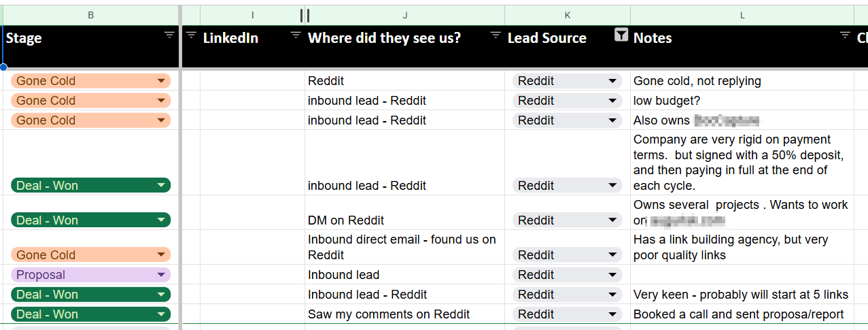Viewport: 868px width, 330px height.
Task: Click the blue selection handle below Stage header
Action: click(x=3, y=67)
